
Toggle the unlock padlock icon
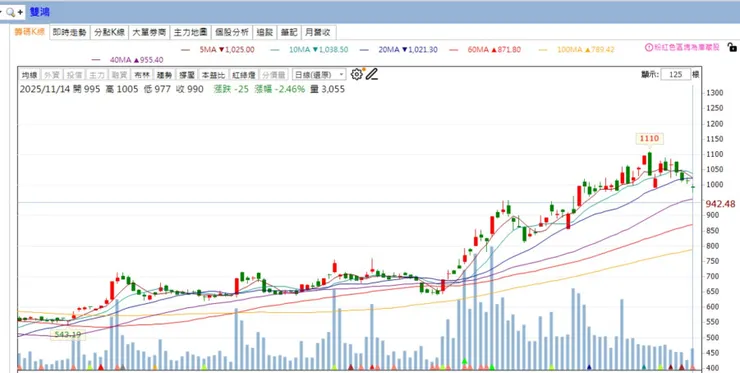pyautogui.click(x=732, y=47)
